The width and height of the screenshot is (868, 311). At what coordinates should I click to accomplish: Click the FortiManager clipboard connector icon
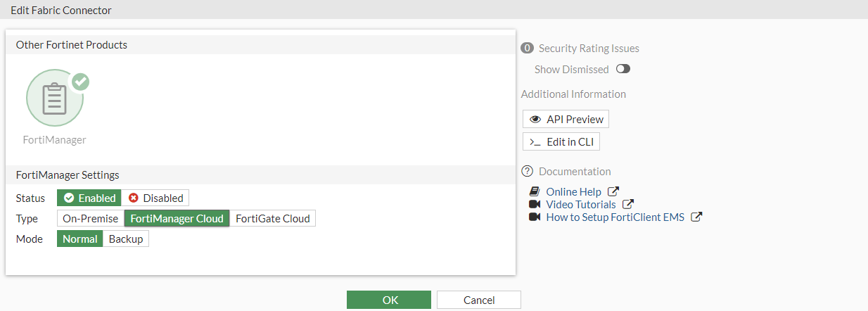[54, 99]
